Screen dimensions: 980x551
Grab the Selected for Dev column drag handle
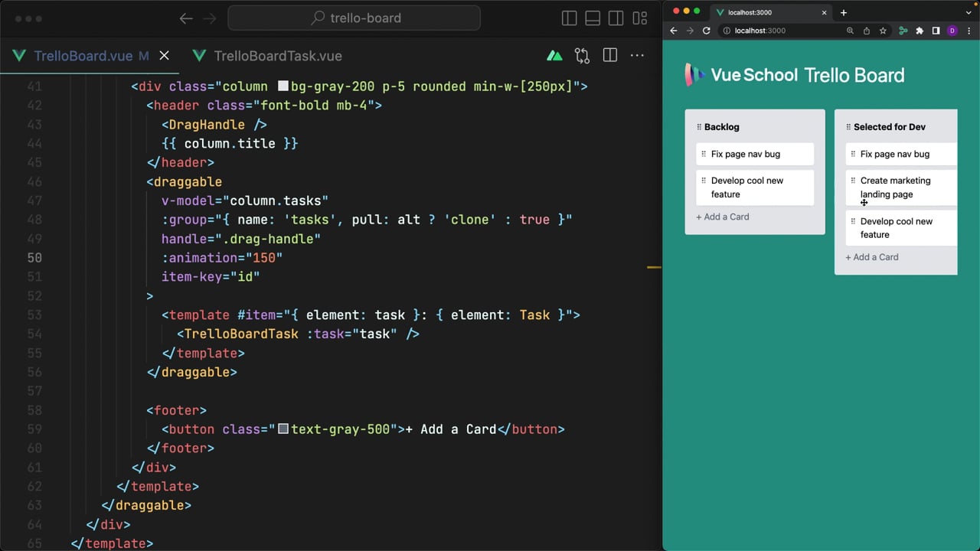coord(848,127)
